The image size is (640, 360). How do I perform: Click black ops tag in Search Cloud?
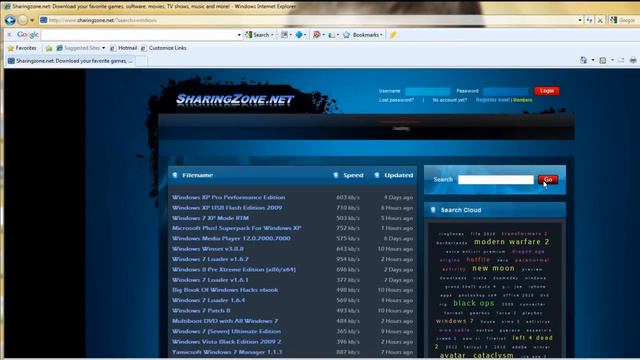point(473,303)
